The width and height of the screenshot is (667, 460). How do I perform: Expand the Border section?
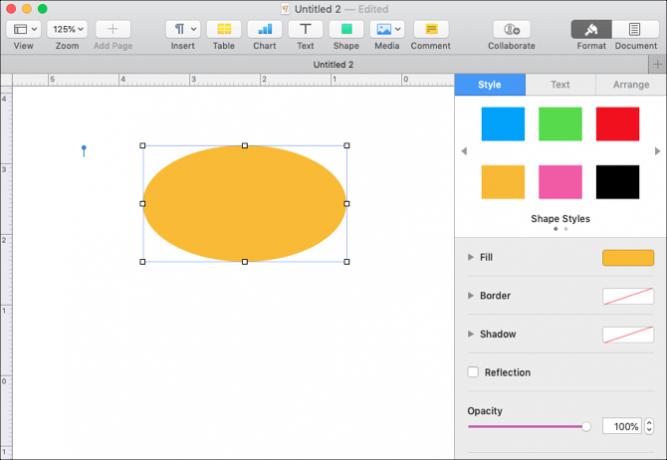point(470,295)
